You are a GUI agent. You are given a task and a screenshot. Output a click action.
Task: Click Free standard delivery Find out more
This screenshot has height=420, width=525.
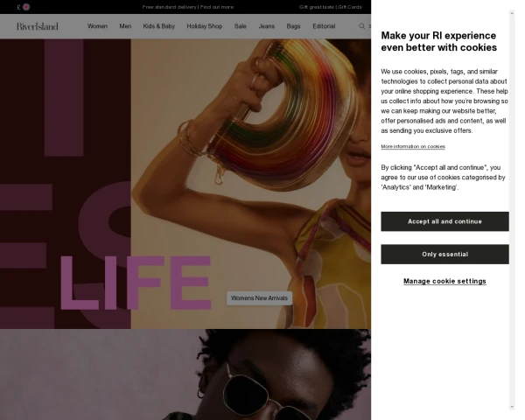tap(188, 7)
